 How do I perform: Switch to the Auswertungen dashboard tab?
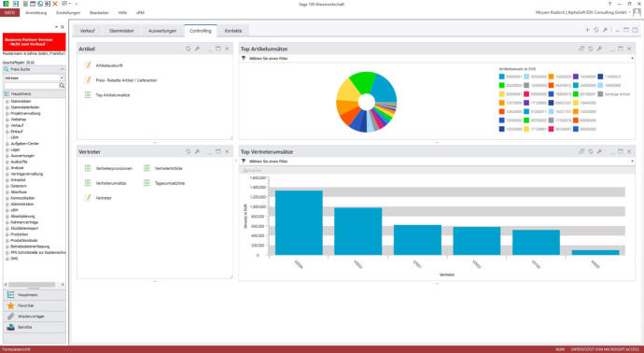pyautogui.click(x=162, y=31)
